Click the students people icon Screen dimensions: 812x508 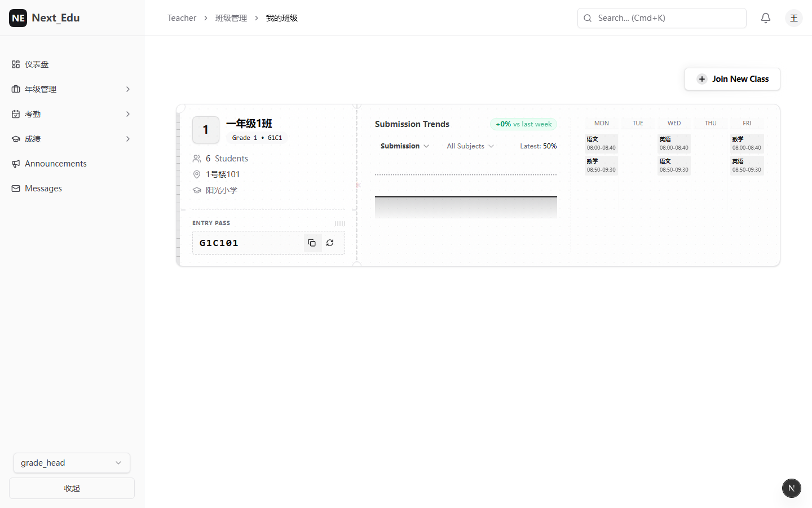[x=197, y=159]
